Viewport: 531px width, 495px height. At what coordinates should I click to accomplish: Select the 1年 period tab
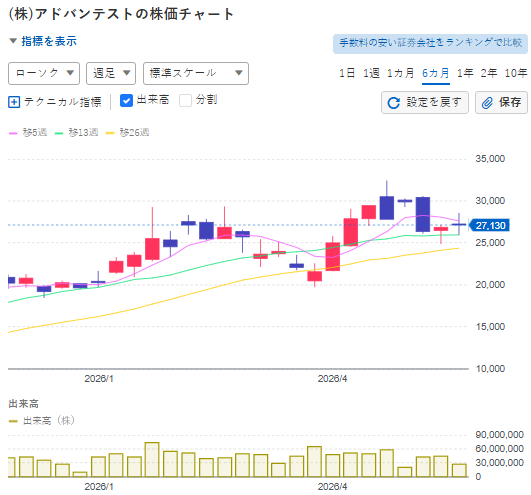click(465, 73)
